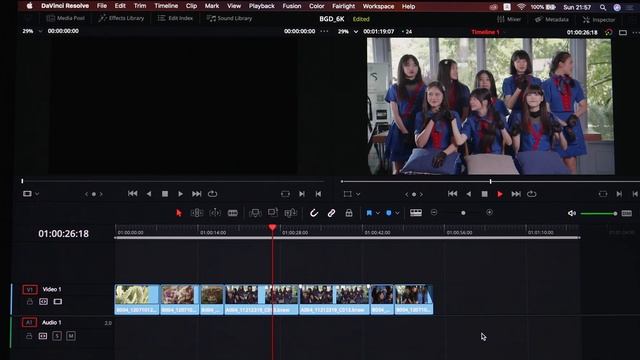Open the Fairlight menu
The image size is (640, 360).
coord(343,6)
